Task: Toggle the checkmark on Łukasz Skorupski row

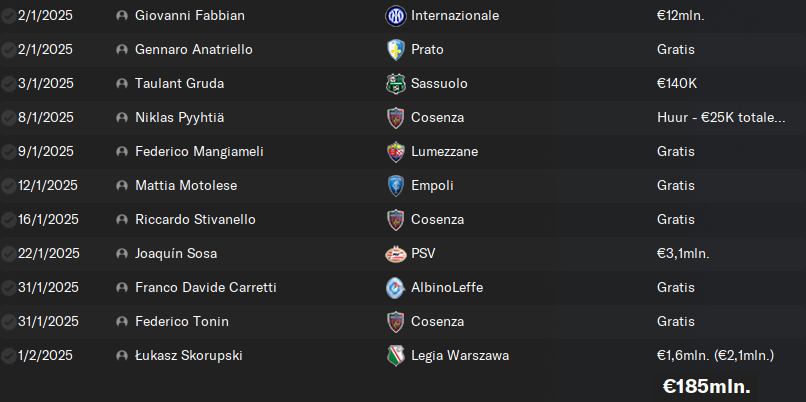Action: point(8,356)
